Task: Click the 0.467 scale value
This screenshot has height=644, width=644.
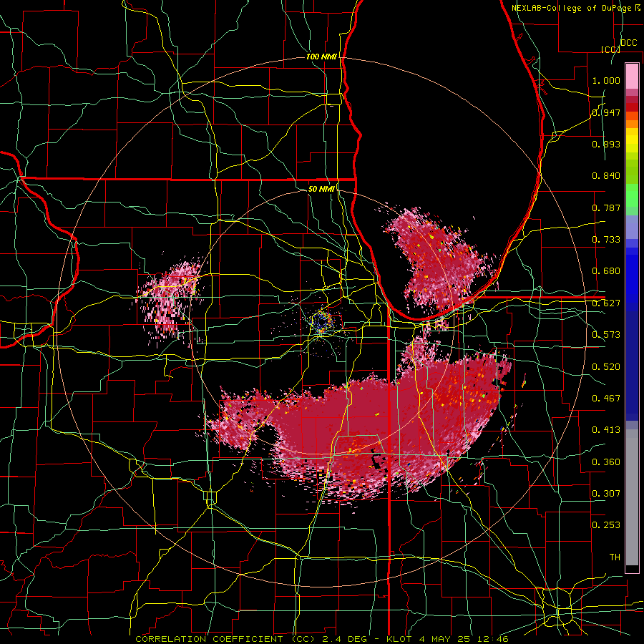Action: [x=606, y=399]
